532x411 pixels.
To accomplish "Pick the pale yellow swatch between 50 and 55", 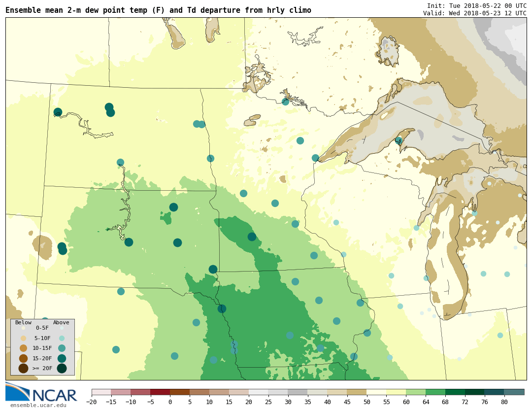I will coord(377,392).
